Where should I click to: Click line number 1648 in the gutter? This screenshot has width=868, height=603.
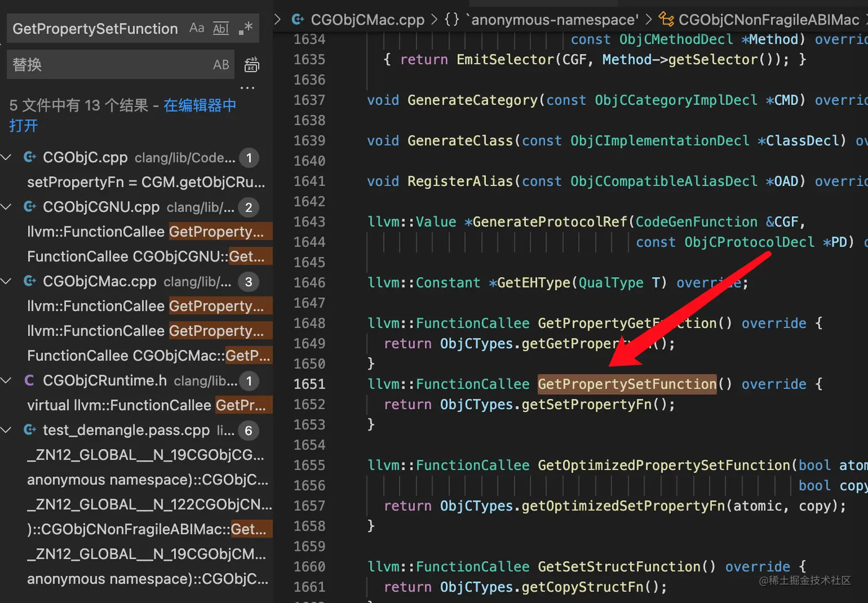click(x=309, y=323)
